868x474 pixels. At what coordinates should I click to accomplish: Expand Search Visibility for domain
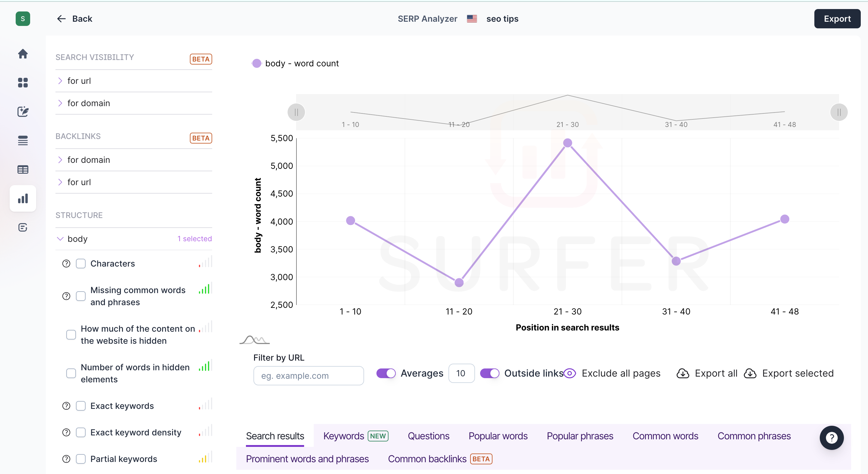point(134,103)
